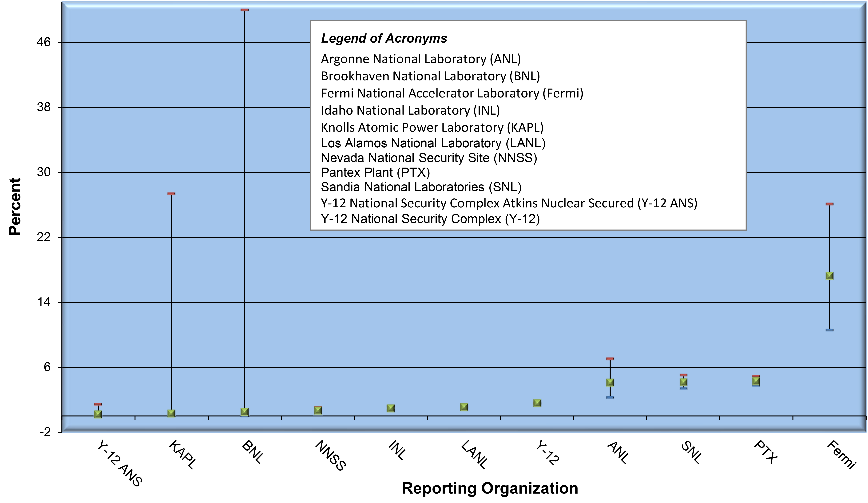Click the red cap of the second error bar
This screenshot has width=868, height=503.
[171, 193]
